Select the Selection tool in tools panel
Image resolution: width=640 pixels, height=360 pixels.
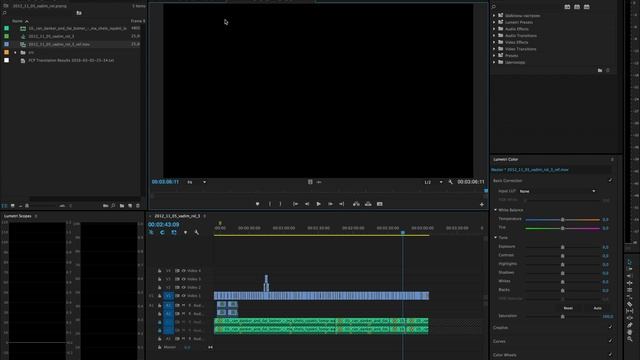point(629,262)
